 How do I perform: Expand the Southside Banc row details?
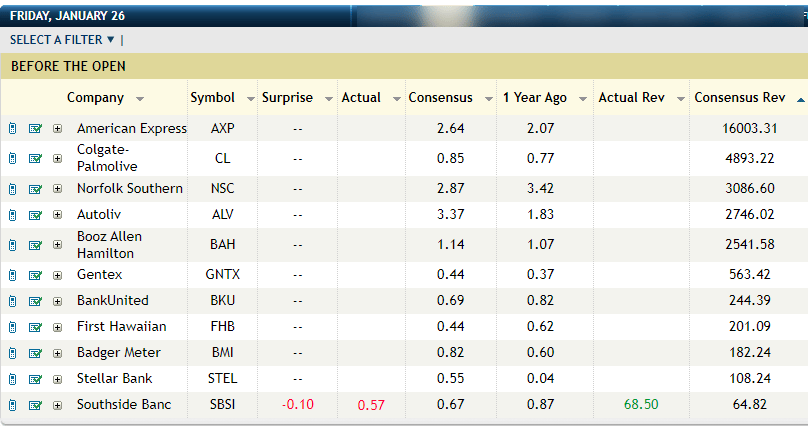[57, 405]
